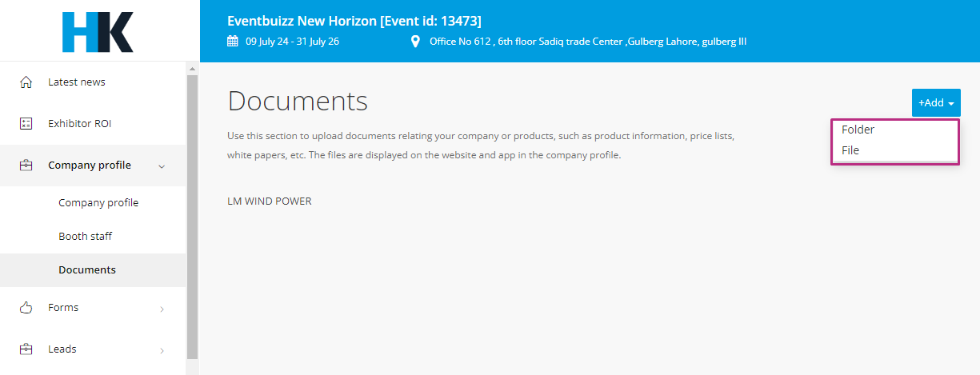Click the Forms thumbs-up icon
980x375 pixels.
(x=26, y=307)
